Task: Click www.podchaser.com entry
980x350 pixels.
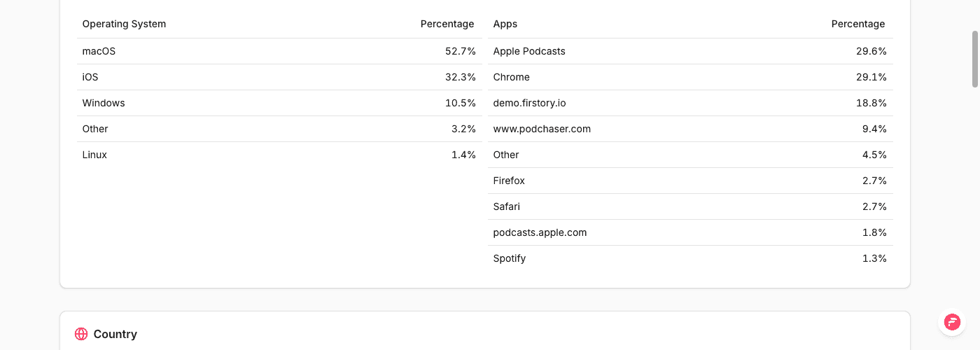Action: pos(542,129)
